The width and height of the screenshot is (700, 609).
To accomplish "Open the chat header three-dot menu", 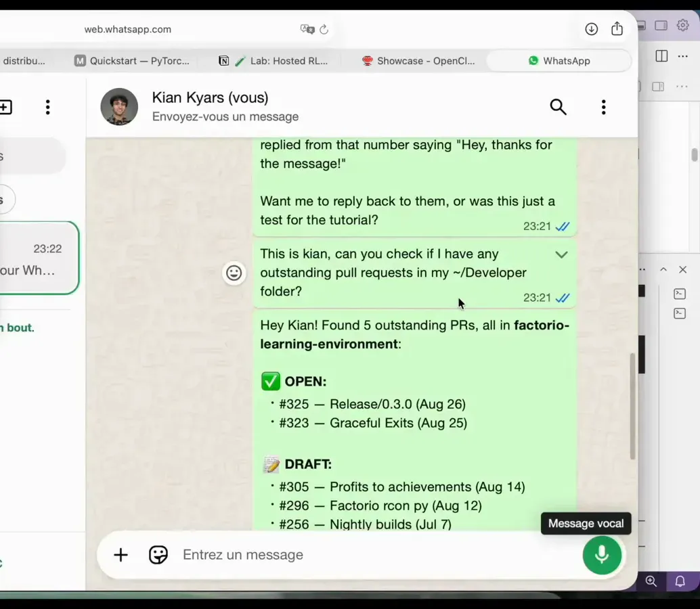I will tap(604, 107).
